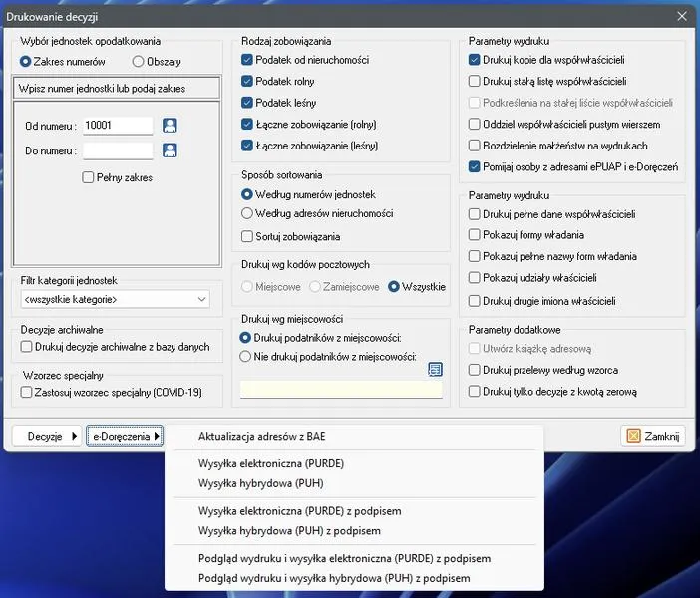Close the Drukowanie decyzji dialog

[682, 16]
